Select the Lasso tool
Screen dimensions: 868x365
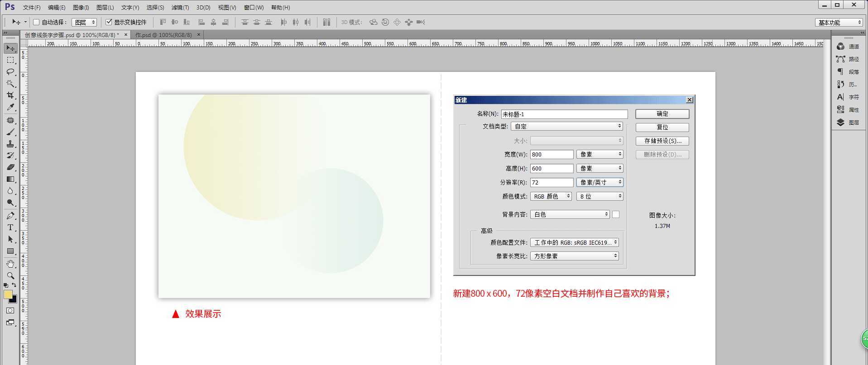pyautogui.click(x=10, y=72)
